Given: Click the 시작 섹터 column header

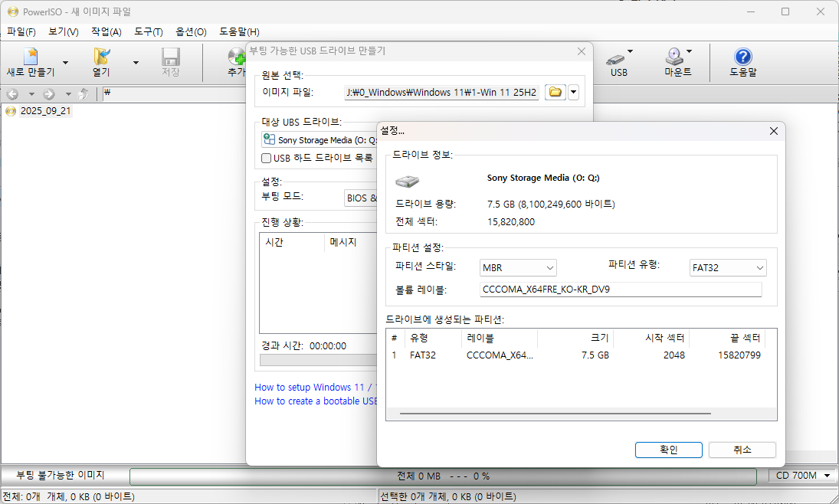Looking at the screenshot, I should [x=651, y=338].
